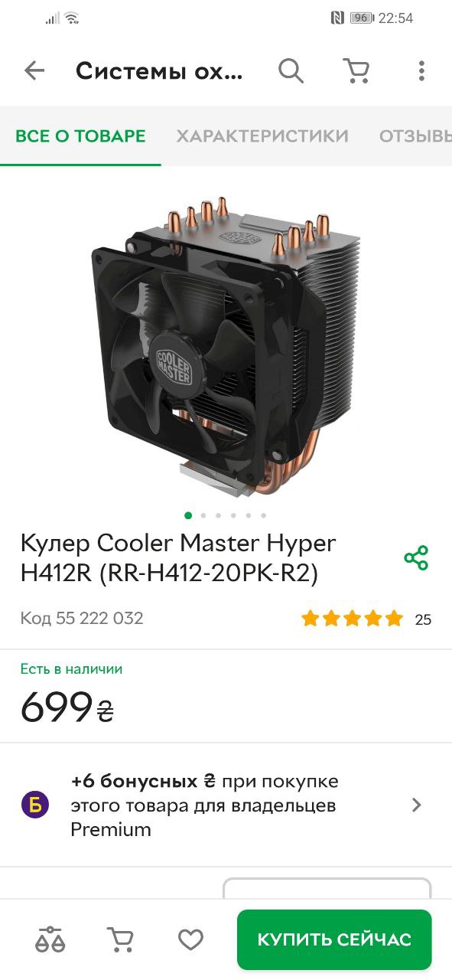Screen dimensions: 452x980
Task: Select ВСЕ О ТОВАРЕ tab
Action: click(x=80, y=136)
